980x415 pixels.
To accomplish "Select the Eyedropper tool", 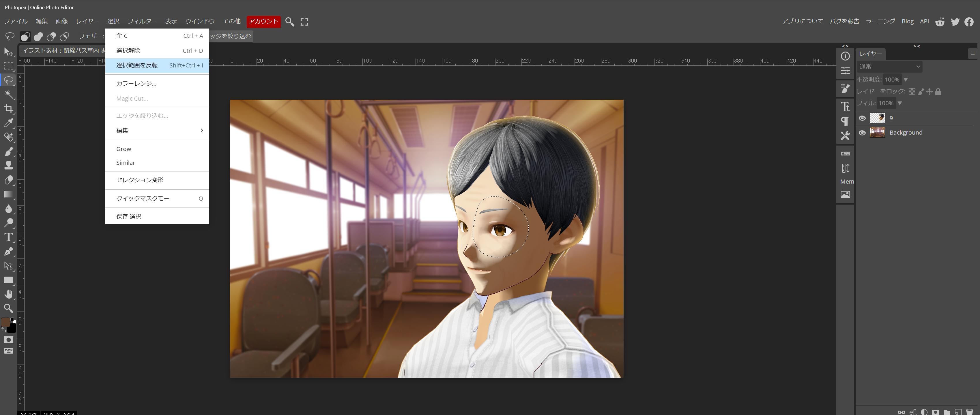I will [8, 123].
